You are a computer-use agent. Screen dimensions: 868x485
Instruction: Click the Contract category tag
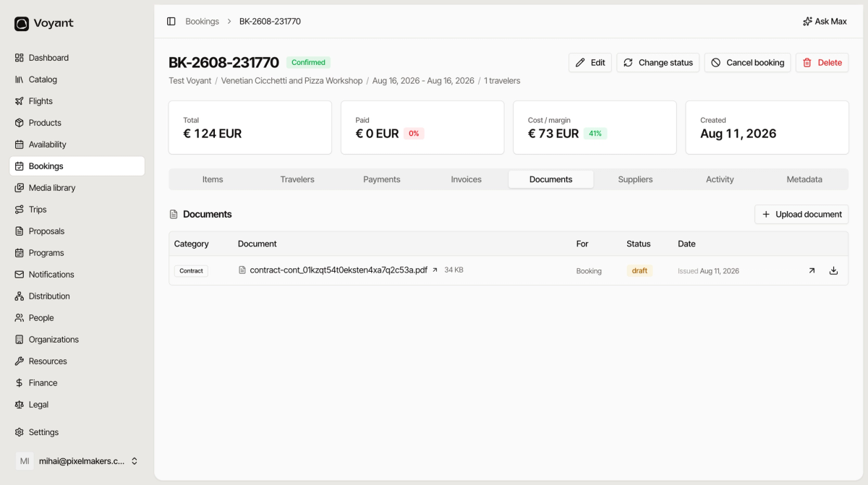click(x=191, y=271)
